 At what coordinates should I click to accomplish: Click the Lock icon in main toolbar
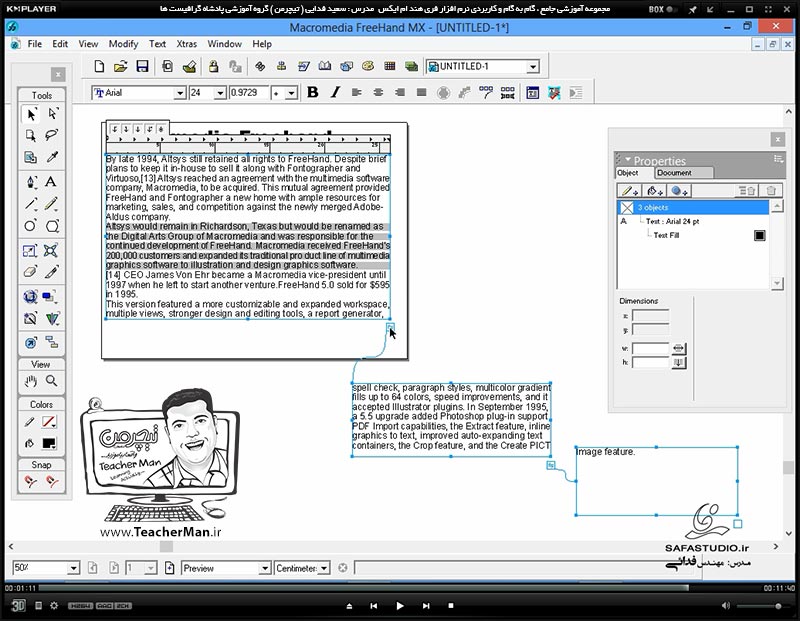tap(213, 66)
